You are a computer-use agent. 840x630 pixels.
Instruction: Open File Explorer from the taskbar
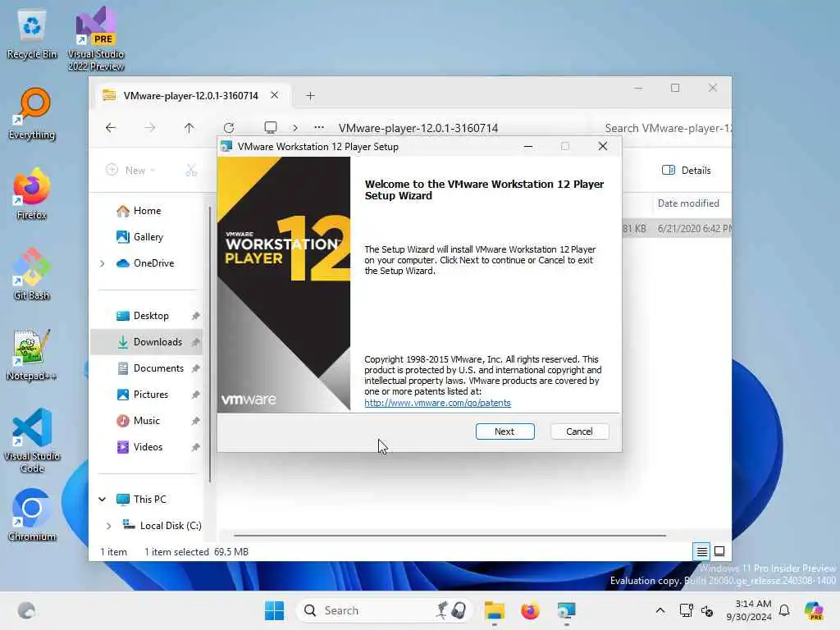point(494,610)
